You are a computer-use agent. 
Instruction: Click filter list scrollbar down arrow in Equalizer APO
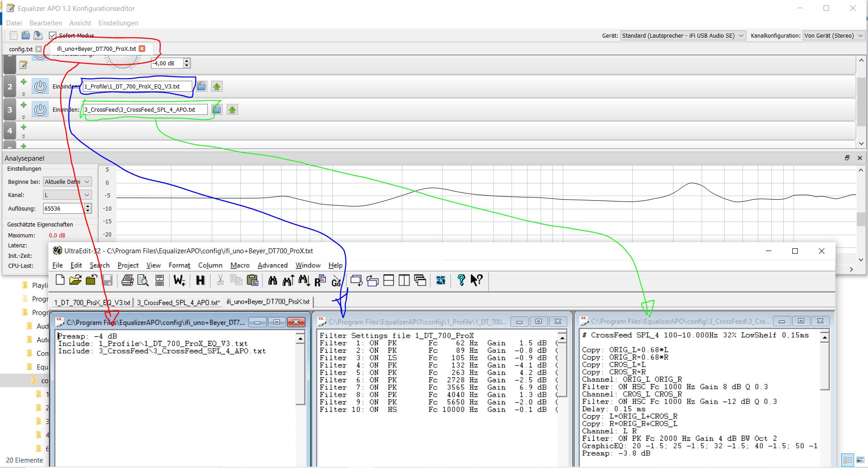(x=861, y=143)
